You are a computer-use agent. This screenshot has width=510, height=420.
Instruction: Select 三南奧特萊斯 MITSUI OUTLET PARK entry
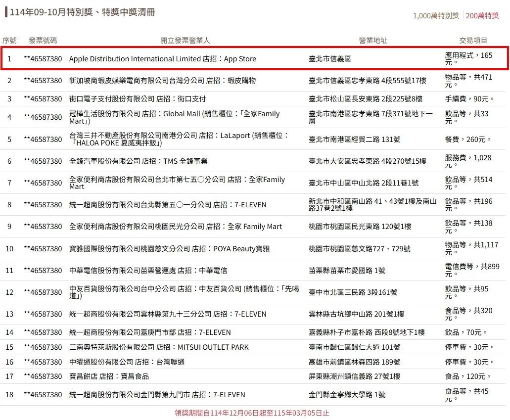[159, 347]
